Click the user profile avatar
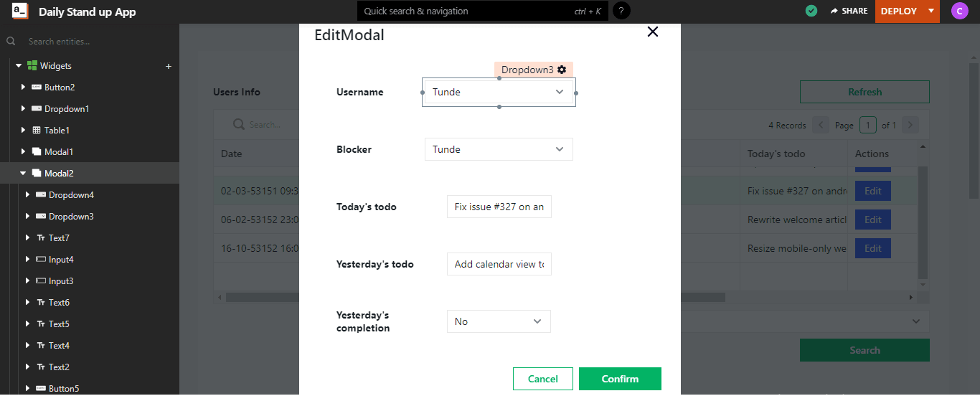This screenshot has height=396, width=980. pos(959,11)
